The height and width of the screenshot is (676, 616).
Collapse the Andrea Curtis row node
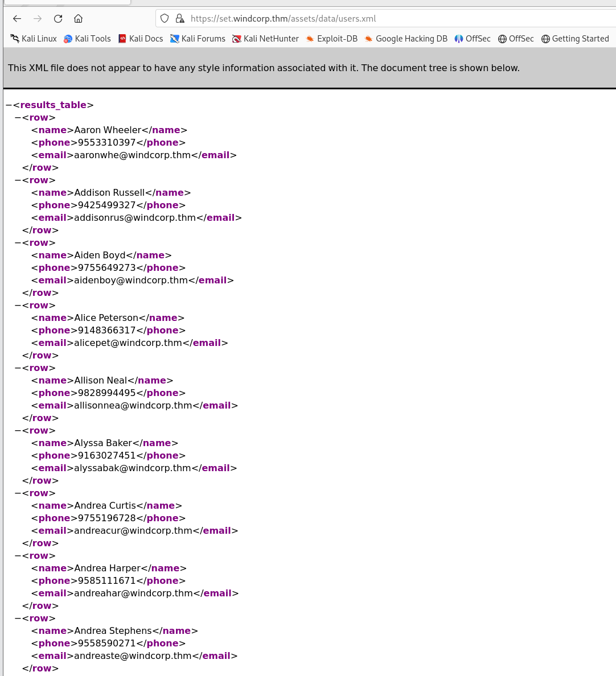coord(18,493)
